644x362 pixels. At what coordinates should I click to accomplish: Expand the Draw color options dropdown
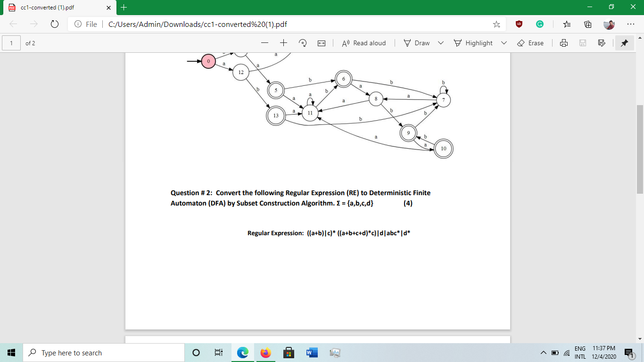pyautogui.click(x=440, y=43)
